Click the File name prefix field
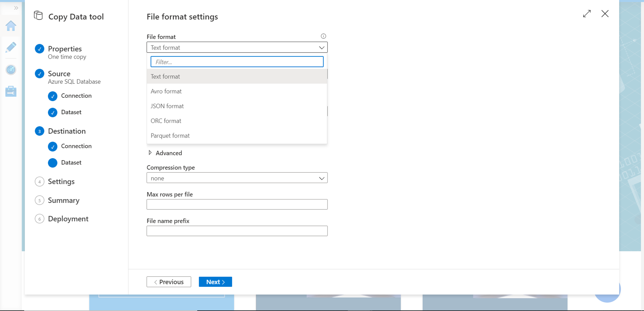Image resolution: width=644 pixels, height=311 pixels. pyautogui.click(x=237, y=231)
